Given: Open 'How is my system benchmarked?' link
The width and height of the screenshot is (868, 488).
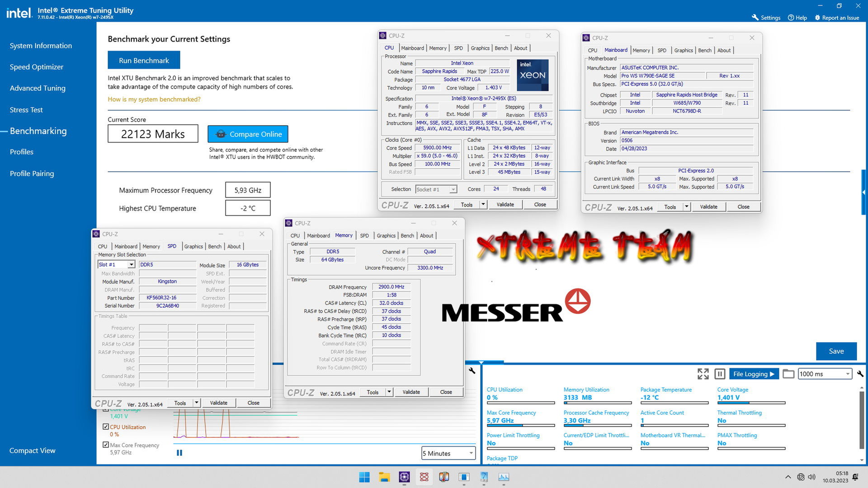Looking at the screenshot, I should point(154,99).
